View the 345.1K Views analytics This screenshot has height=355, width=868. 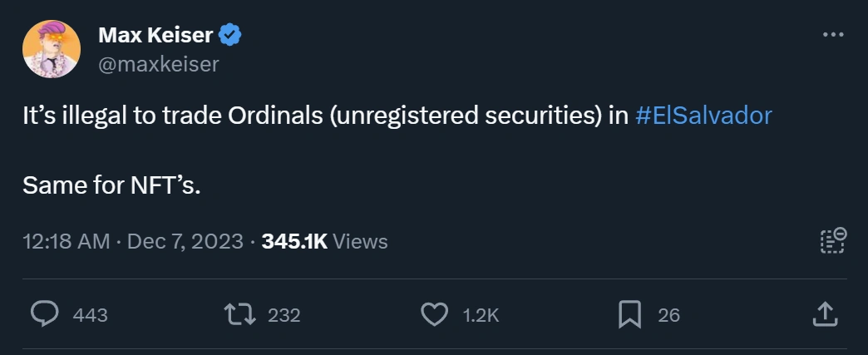click(x=324, y=241)
